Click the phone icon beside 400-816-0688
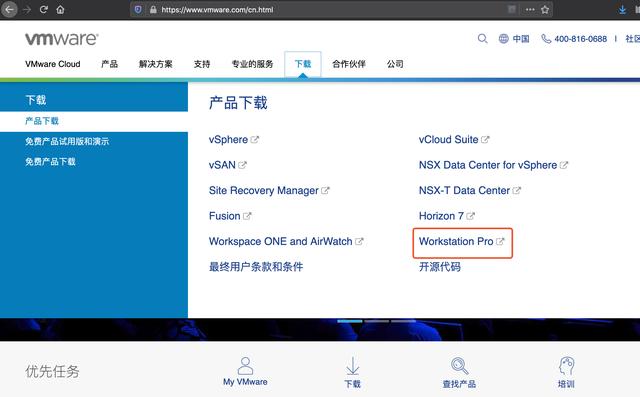 (546, 39)
